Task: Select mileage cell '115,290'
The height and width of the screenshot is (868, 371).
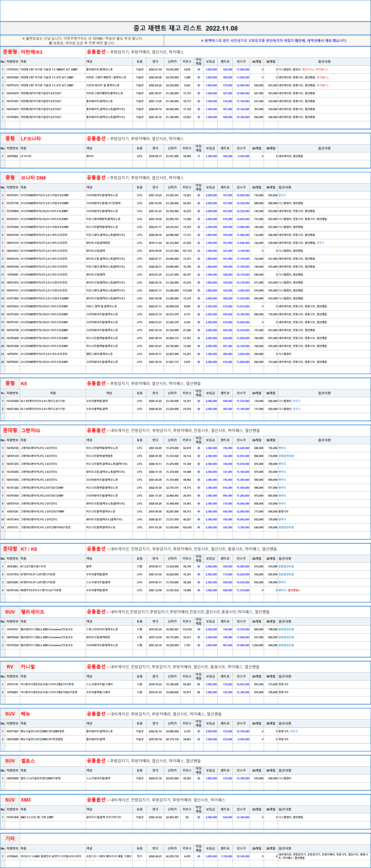Action: pos(187,290)
